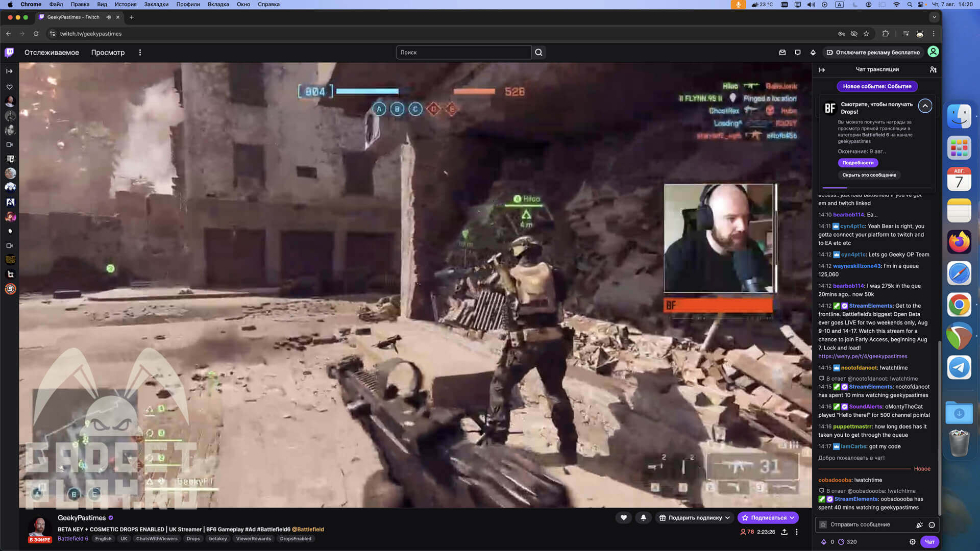Open stream more options three dots
The image size is (980, 551).
coord(796,532)
